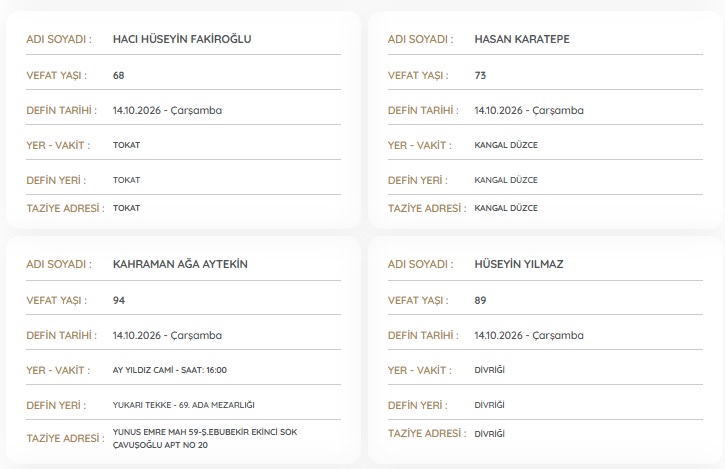Screen dimensions: 725x469
Task: Click TAZİYE ADRESİ value TOKAT
Action: [126, 208]
